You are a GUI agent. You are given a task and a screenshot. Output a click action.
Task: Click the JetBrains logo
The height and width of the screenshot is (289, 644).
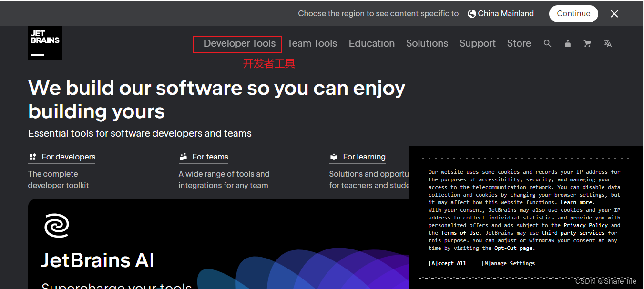click(x=45, y=43)
